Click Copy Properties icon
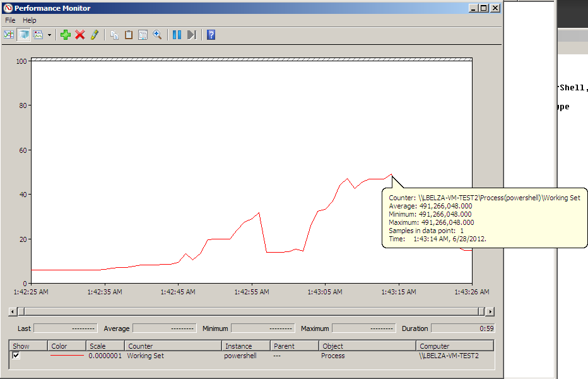Image resolution: width=588 pixels, height=379 pixels. point(114,35)
